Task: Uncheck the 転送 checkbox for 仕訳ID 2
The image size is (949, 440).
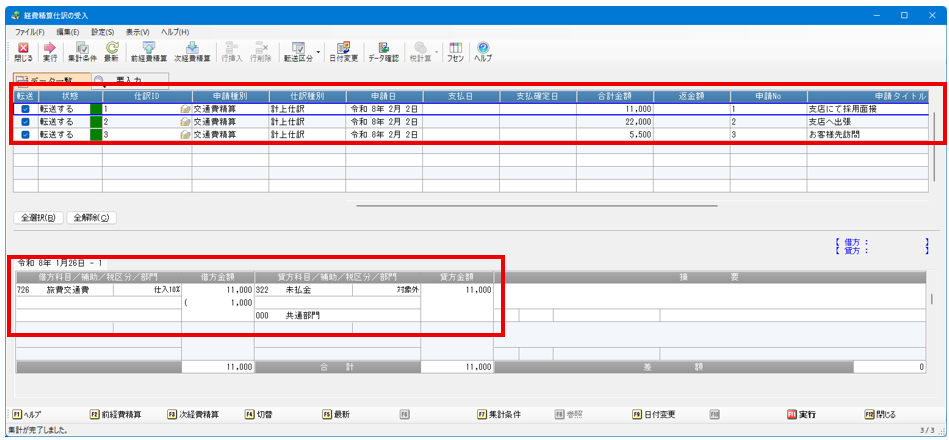Action: click(x=25, y=121)
